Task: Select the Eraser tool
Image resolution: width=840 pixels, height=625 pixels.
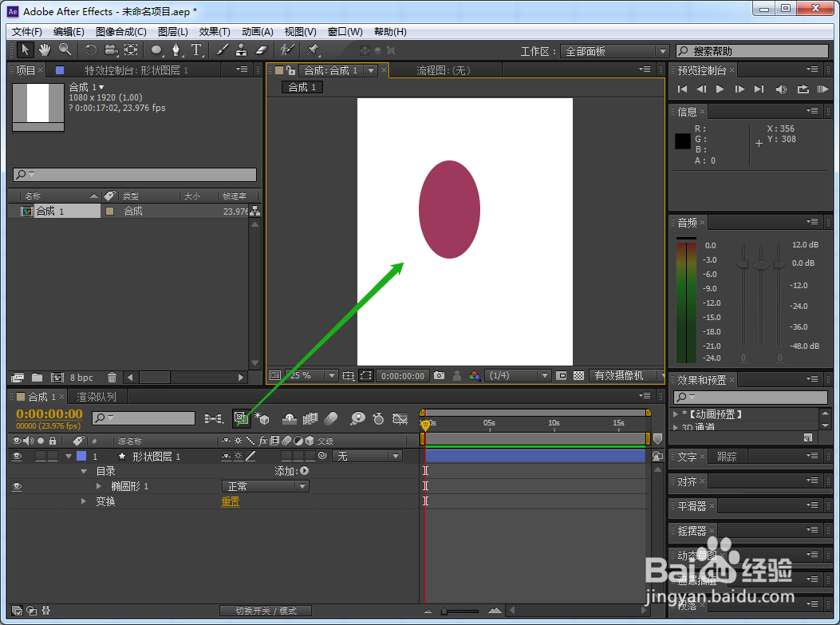Action: [262, 49]
